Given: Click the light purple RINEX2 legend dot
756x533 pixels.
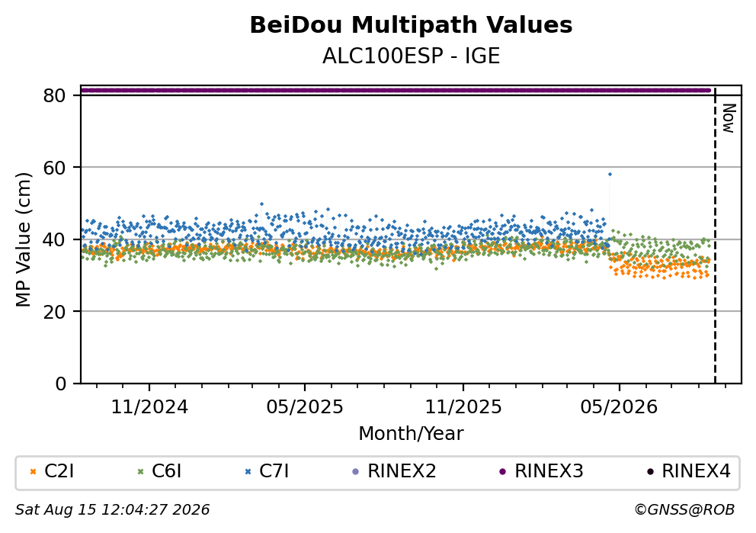Looking at the screenshot, I should (356, 472).
